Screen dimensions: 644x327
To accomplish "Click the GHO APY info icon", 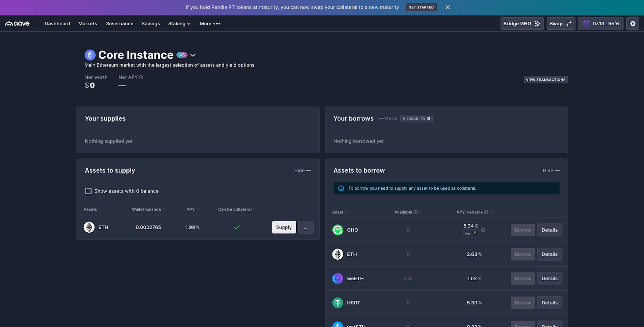I will pos(483,230).
